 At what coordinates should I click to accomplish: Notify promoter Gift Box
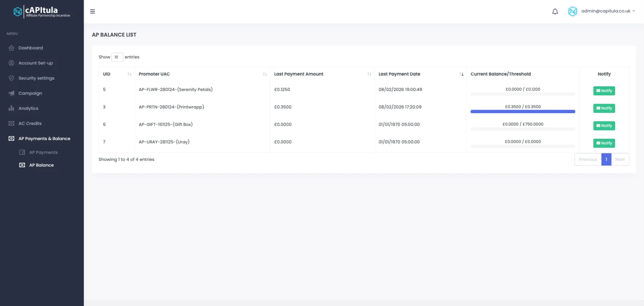604,126
